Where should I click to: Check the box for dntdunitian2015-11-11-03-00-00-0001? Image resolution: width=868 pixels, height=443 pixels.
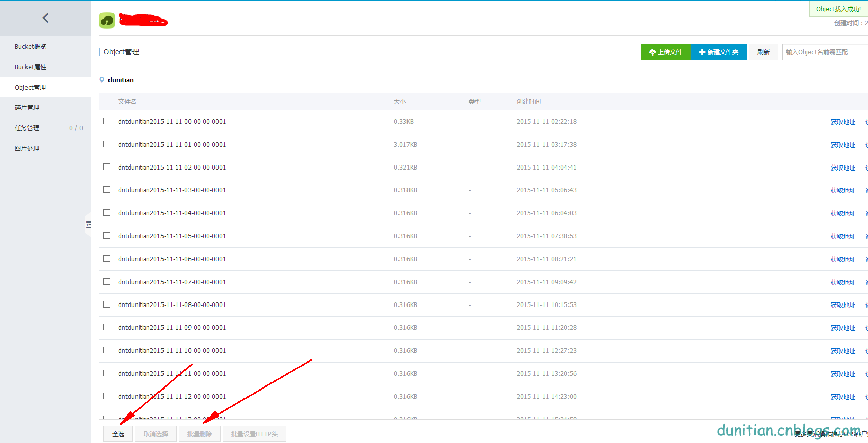pyautogui.click(x=107, y=190)
